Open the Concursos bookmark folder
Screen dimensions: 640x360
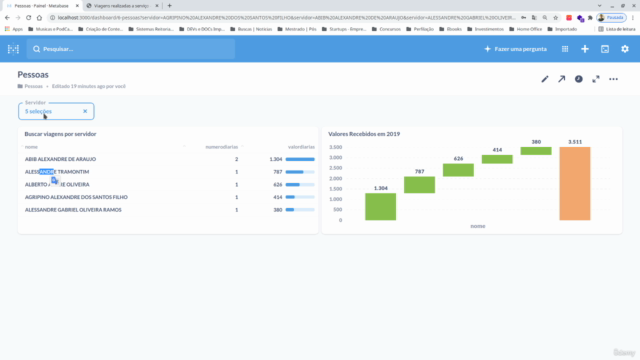click(x=386, y=29)
